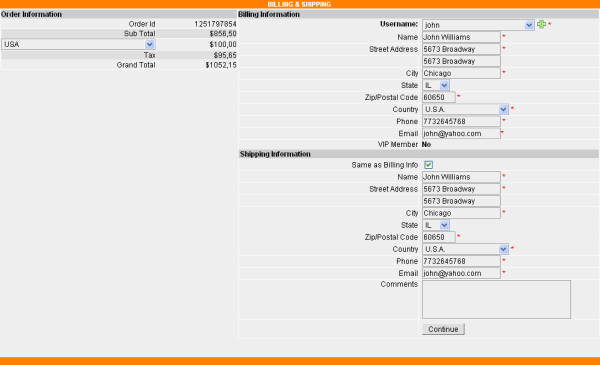The image size is (600, 365).
Task: Focus the shipping Name field
Action: 461,177
